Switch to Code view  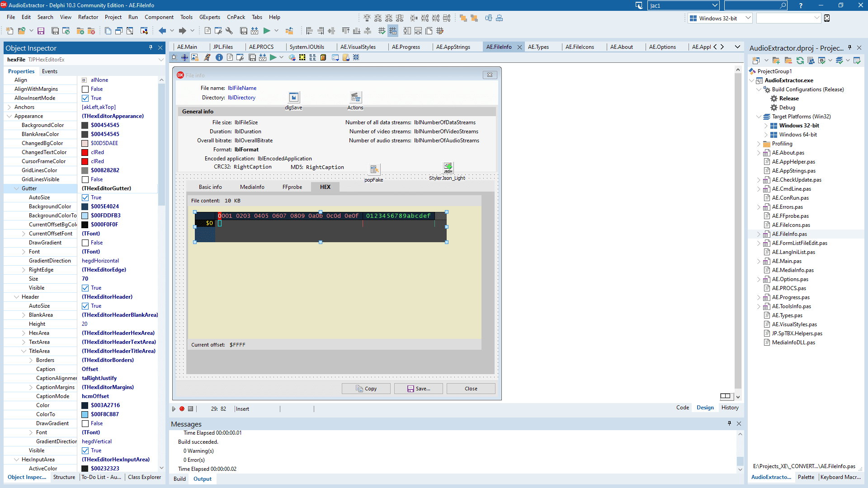[x=683, y=408]
